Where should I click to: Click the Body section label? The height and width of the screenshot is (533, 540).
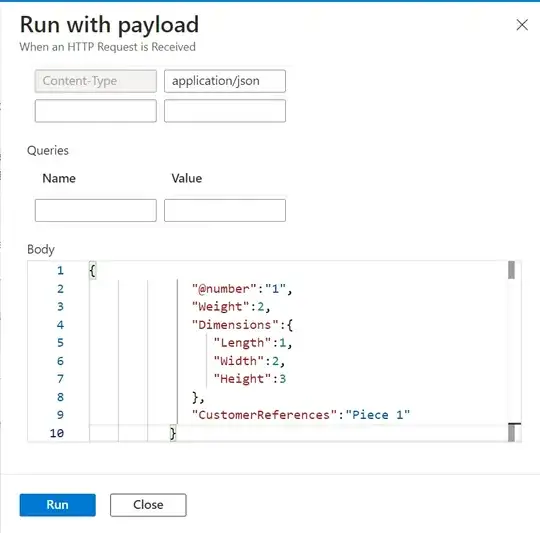coord(41,249)
